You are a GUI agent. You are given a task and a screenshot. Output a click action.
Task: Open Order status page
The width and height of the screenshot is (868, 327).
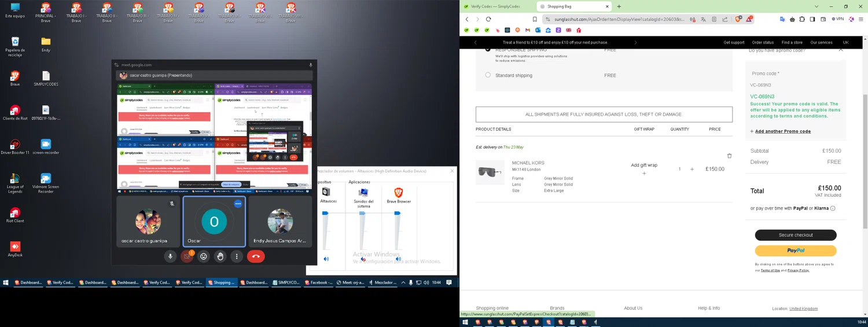point(763,42)
